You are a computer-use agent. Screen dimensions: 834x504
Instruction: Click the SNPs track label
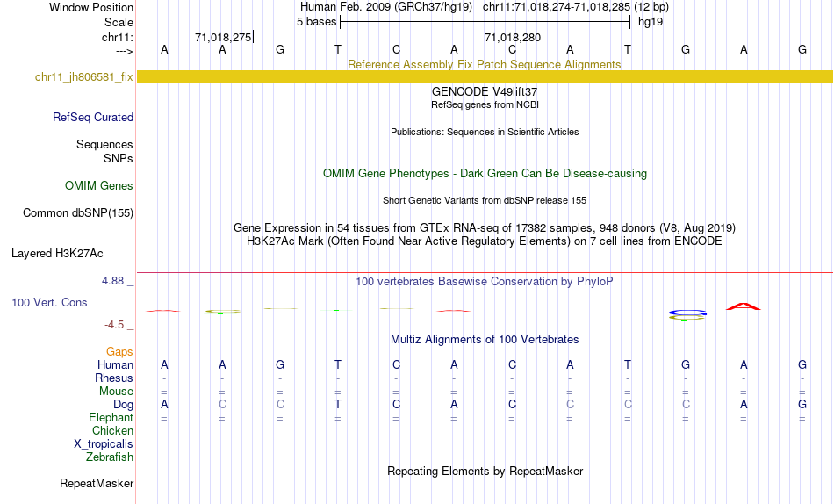tap(119, 158)
